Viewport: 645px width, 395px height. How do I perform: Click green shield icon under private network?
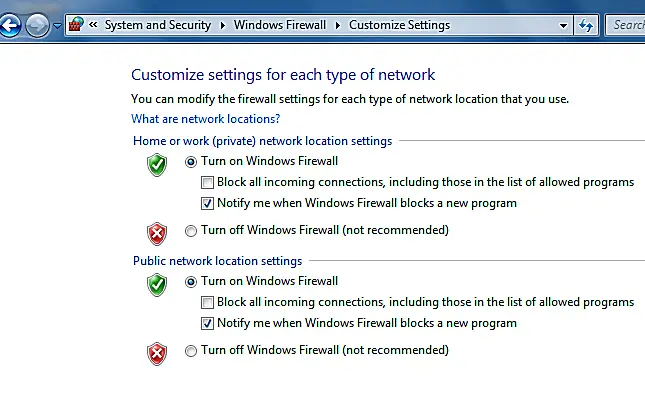click(x=157, y=165)
